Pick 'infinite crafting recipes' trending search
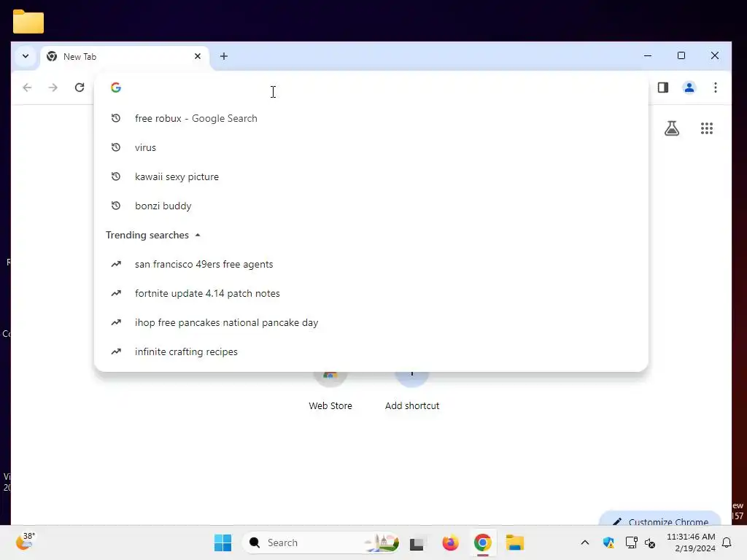The width and height of the screenshot is (747, 560). [x=371, y=351]
